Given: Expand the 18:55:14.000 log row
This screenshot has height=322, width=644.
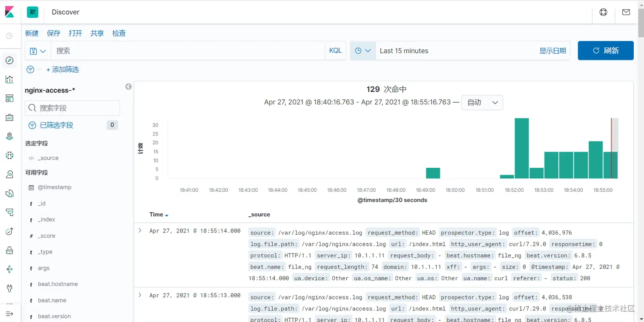Looking at the screenshot, I should (140, 230).
